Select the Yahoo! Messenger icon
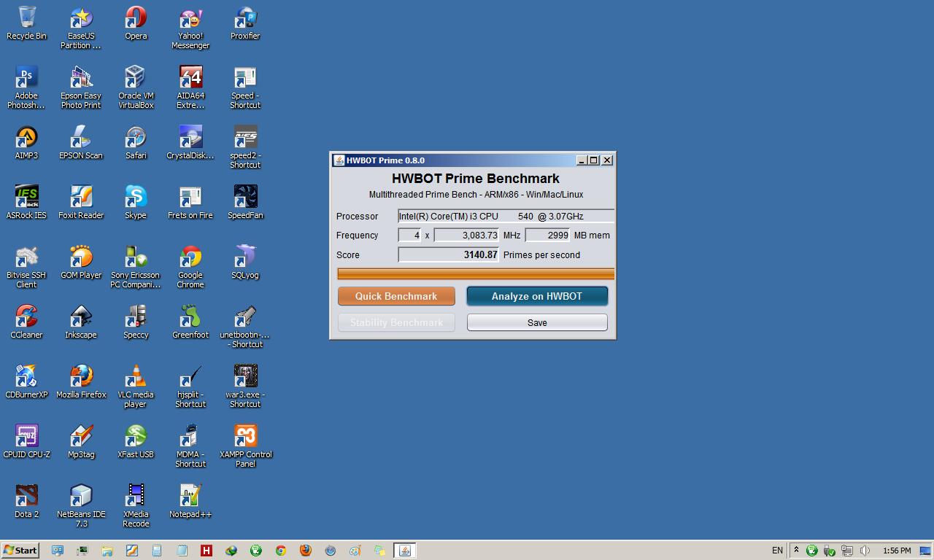 point(190,28)
